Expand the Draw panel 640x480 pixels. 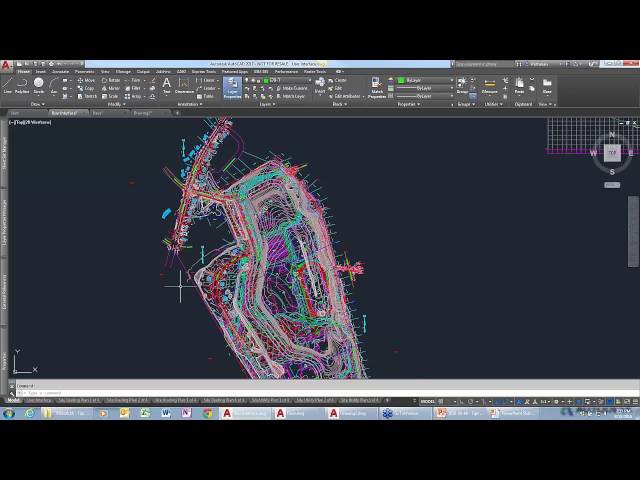click(38, 104)
